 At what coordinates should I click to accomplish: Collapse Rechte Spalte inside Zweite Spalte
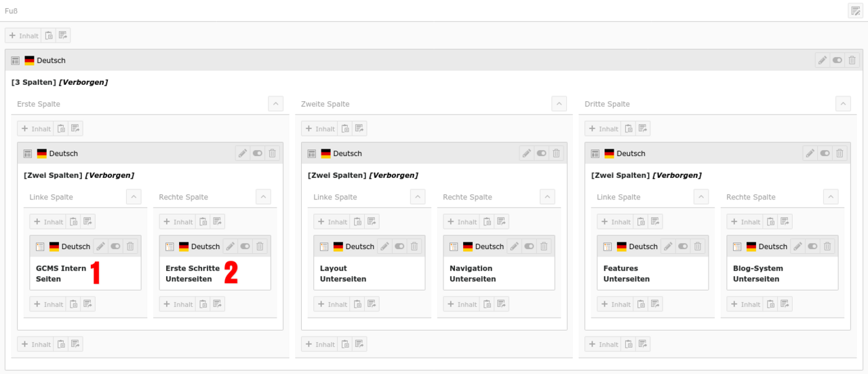tap(547, 197)
